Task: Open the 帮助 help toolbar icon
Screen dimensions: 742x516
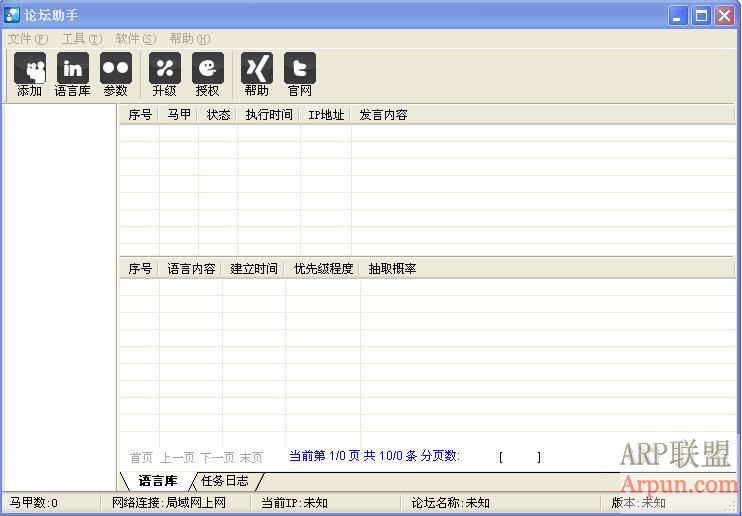Action: (257, 74)
